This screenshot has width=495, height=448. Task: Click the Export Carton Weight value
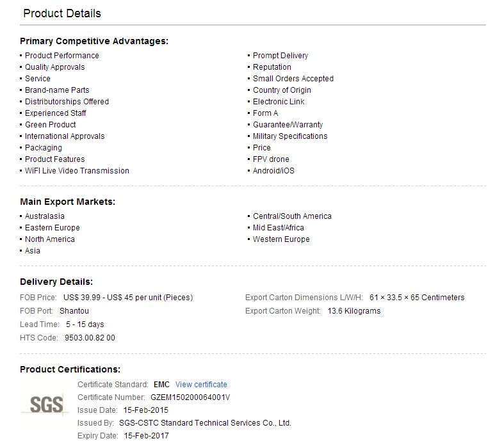[354, 311]
